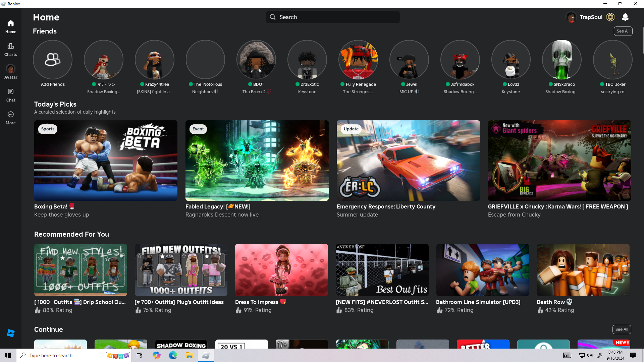This screenshot has height=362, width=644.
Task: Click See All for Friends
Action: pyautogui.click(x=623, y=31)
